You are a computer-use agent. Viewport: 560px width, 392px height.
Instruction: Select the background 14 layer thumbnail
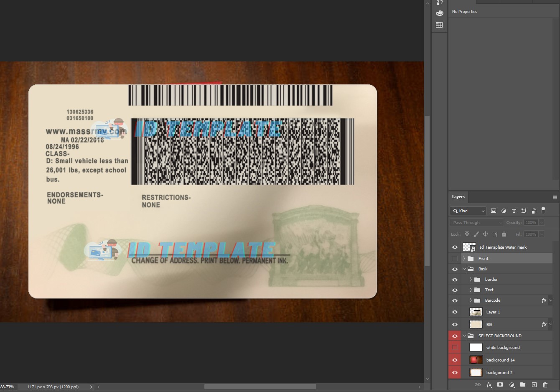(x=476, y=360)
